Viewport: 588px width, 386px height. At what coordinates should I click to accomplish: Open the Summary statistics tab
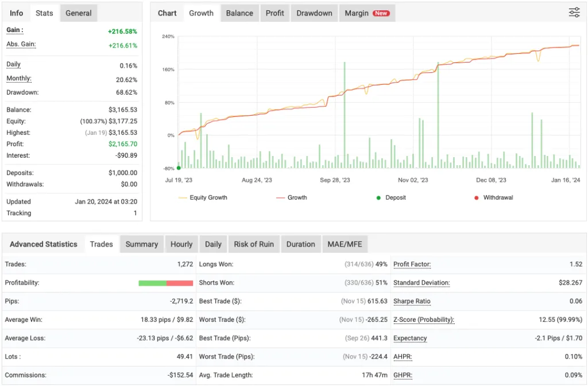[141, 244]
